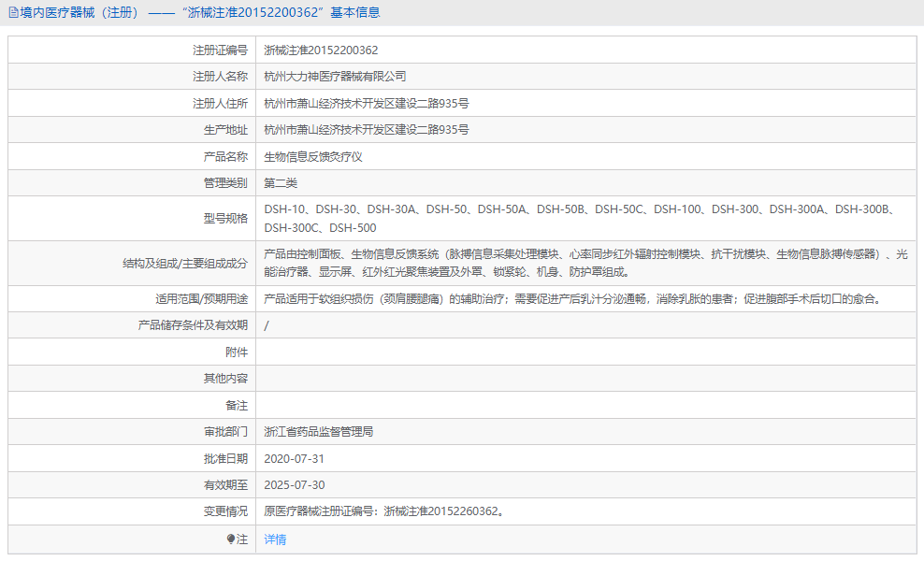Click the document icon beside 境内医疗器械 title
The height and width of the screenshot is (561, 924).
tap(13, 12)
